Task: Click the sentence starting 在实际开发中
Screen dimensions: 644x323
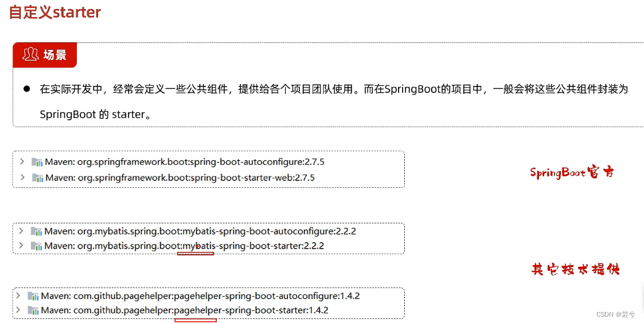Action: point(334,89)
